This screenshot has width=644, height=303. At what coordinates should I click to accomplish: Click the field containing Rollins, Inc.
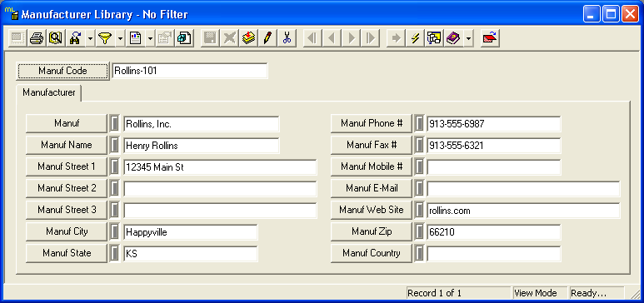[202, 124]
